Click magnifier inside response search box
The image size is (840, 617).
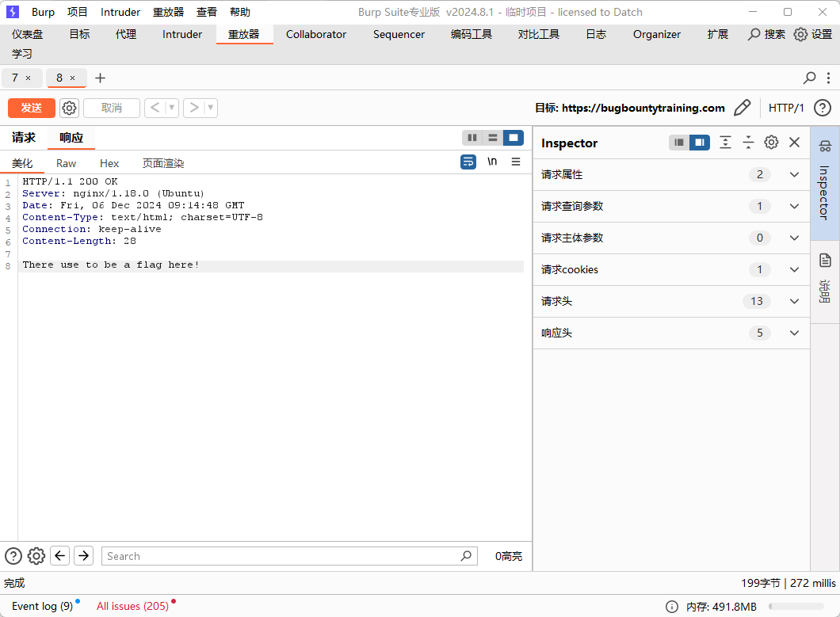click(x=466, y=556)
